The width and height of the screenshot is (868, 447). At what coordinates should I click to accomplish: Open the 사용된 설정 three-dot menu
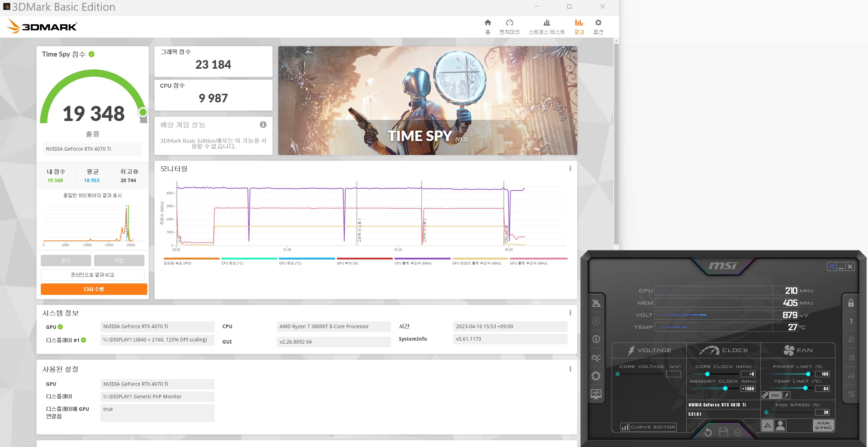570,369
